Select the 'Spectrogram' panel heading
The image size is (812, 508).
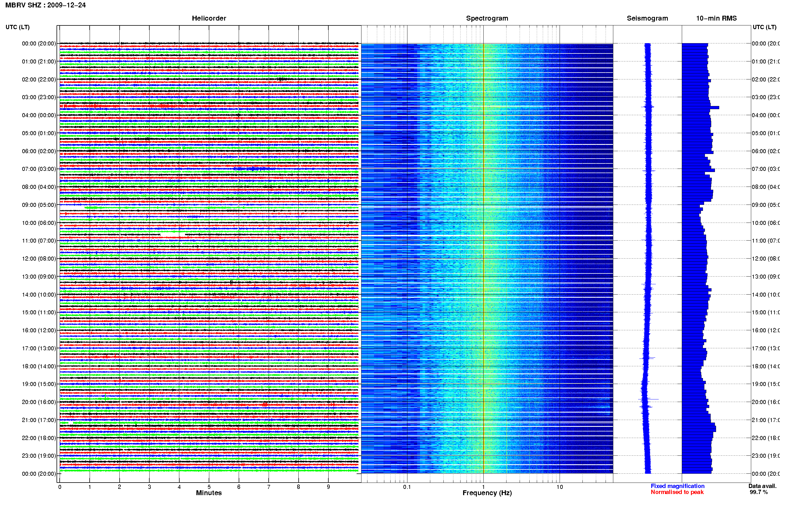[487, 18]
